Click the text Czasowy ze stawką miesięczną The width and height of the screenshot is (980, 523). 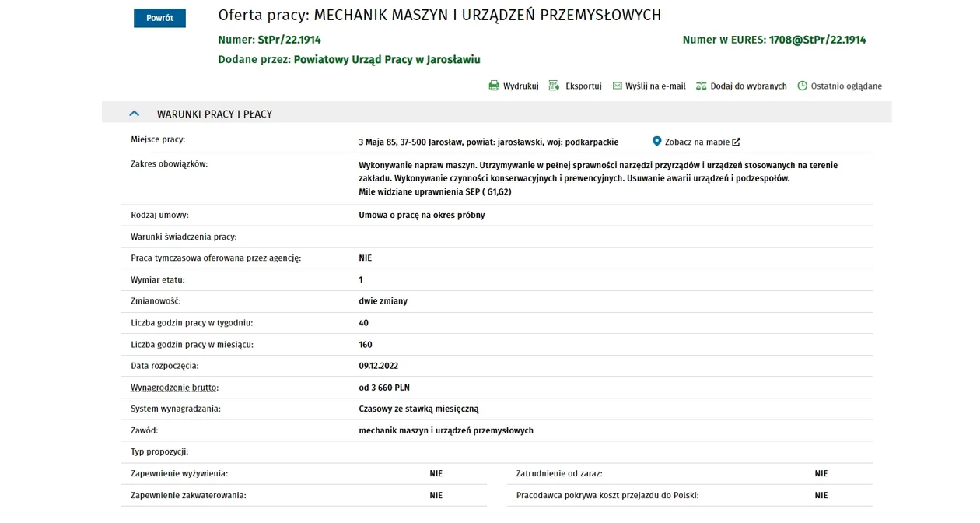(418, 409)
